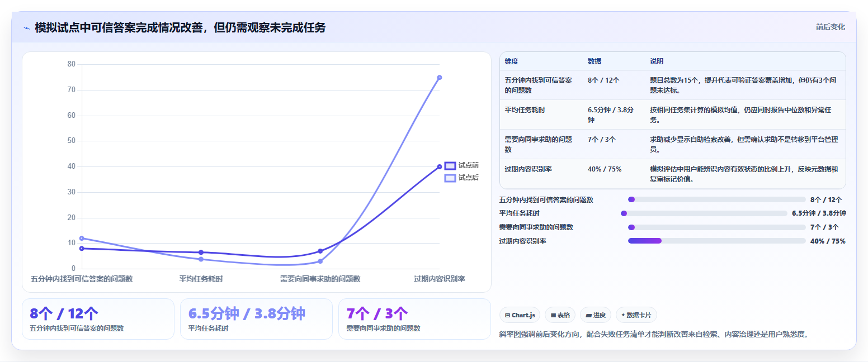
Task: Click the 五分钟内找到可信答案的问题数 progress bar
Action: 717,199
